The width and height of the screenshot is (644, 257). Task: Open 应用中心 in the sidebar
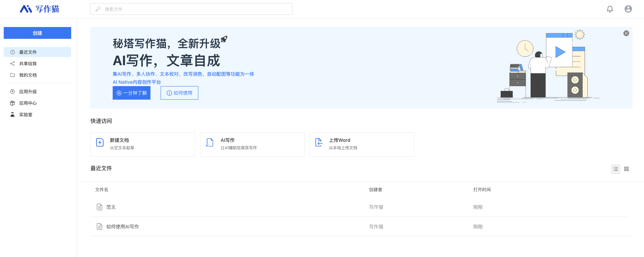pos(37,103)
